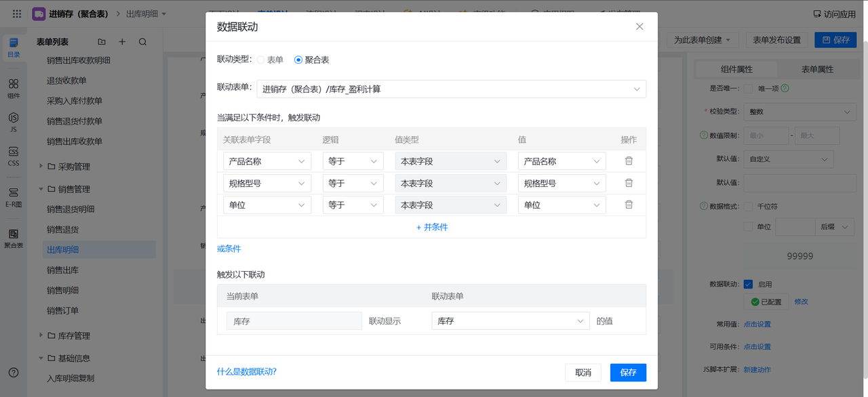Screen dimensions: 868x397
Task: Switch to the 表单属性 tab
Action: coord(817,69)
